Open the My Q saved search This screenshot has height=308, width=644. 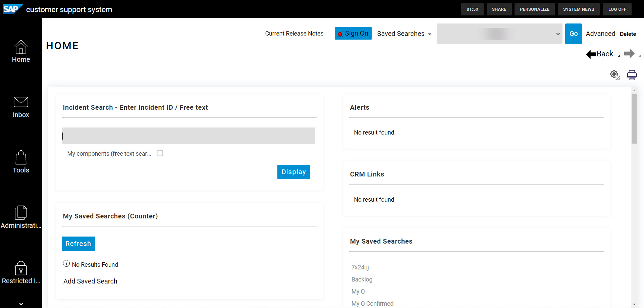358,292
